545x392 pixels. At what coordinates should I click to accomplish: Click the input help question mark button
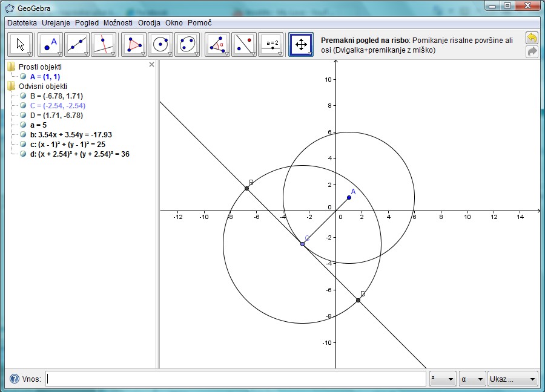click(15, 379)
